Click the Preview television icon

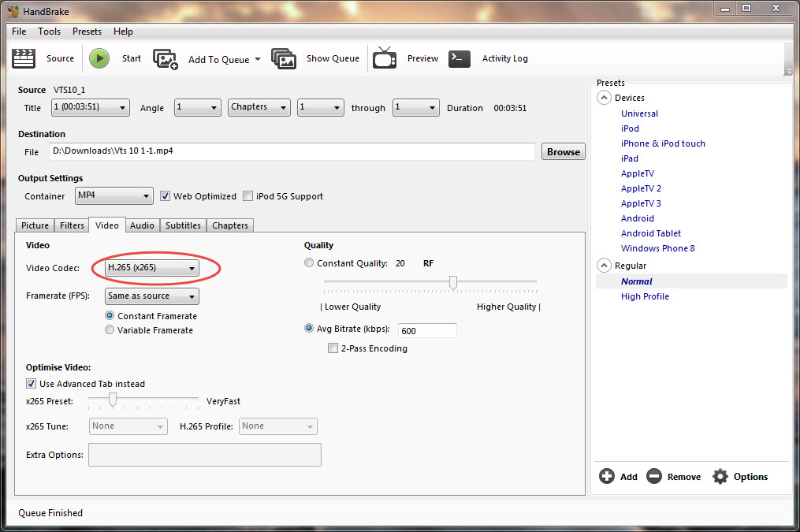click(385, 58)
